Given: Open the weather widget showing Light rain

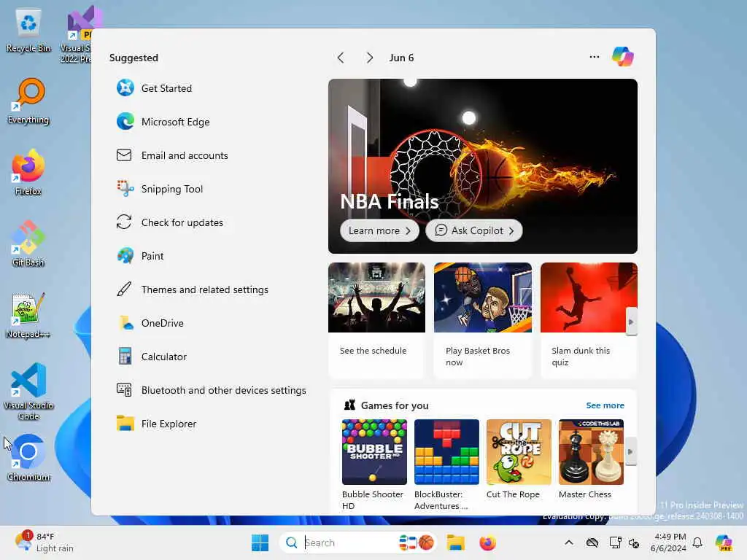Looking at the screenshot, I should coord(44,542).
